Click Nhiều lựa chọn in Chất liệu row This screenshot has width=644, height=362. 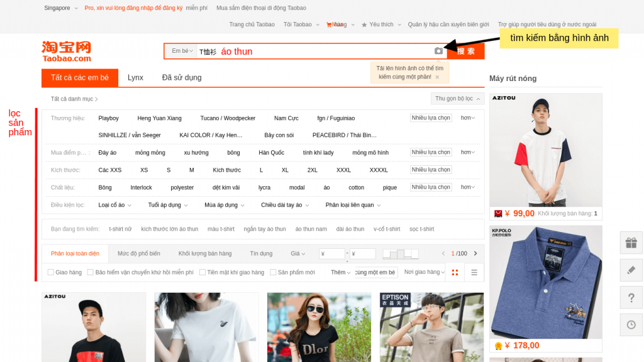[431, 187]
